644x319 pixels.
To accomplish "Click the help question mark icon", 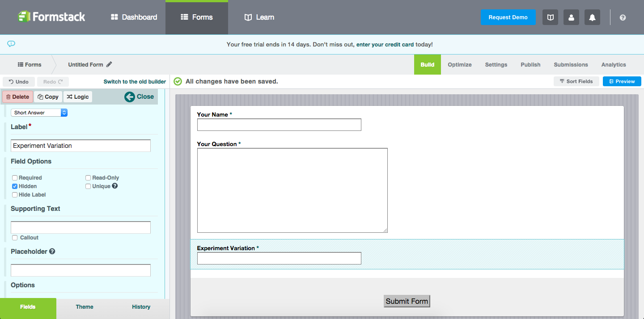I will [623, 17].
